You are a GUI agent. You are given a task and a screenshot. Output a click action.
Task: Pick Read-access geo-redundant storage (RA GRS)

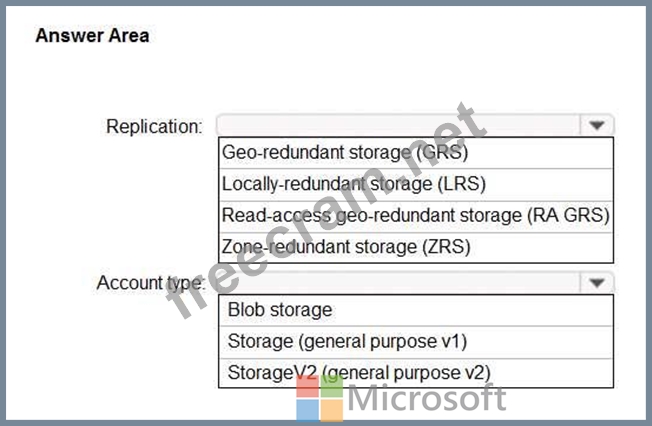point(416,216)
